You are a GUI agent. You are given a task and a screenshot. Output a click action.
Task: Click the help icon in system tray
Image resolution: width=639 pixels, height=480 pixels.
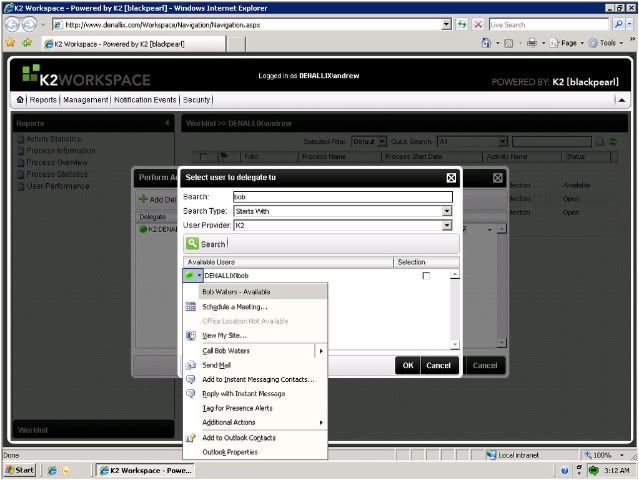tap(564, 471)
